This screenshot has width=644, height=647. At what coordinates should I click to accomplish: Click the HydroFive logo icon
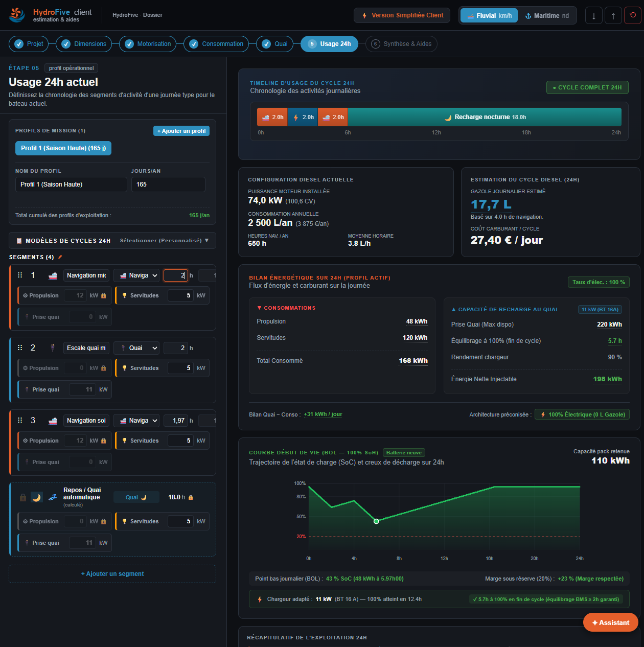[17, 15]
